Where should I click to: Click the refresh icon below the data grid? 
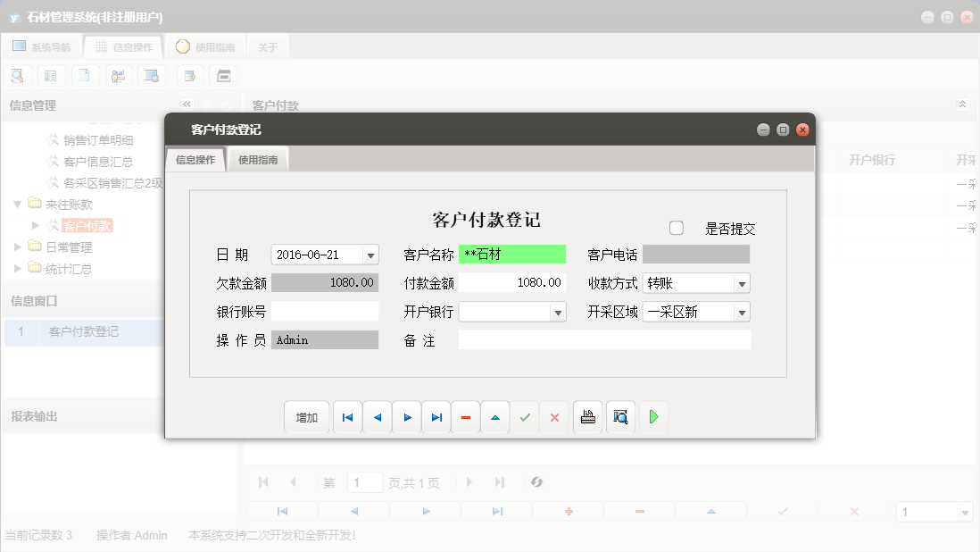click(x=536, y=481)
